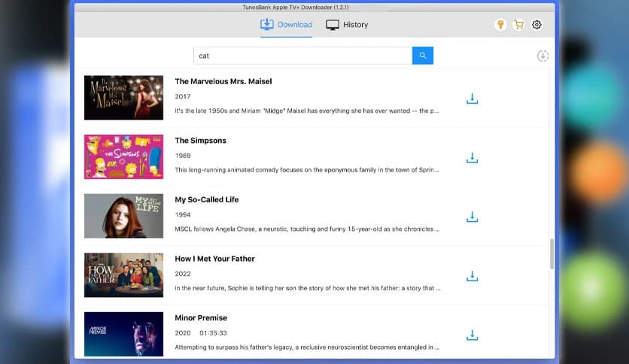Click The Marvelous Mrs. Maisel thumbnail
629x364 pixels.
coord(123,98)
